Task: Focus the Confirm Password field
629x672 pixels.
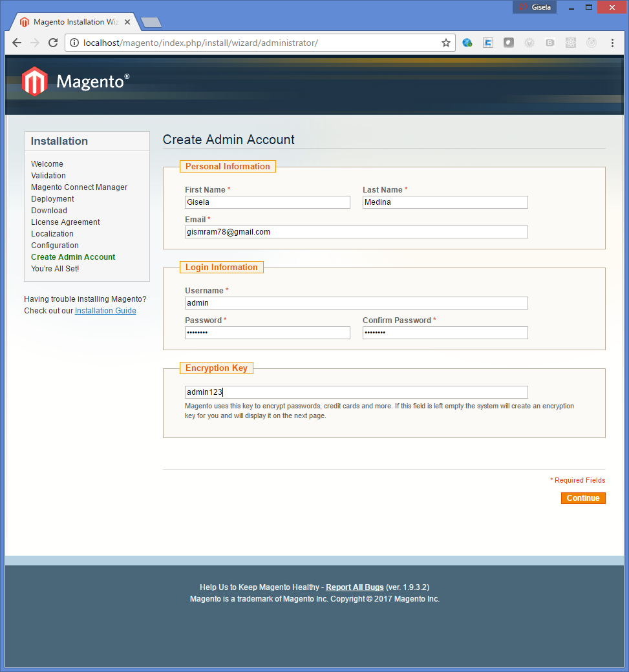Action: 445,333
